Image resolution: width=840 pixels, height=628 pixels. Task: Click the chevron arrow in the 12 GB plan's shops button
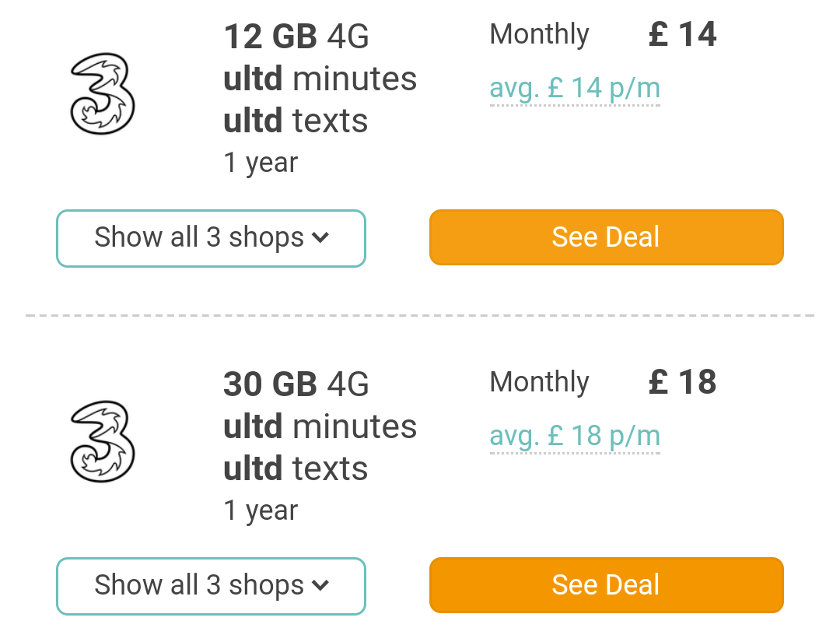[320, 237]
